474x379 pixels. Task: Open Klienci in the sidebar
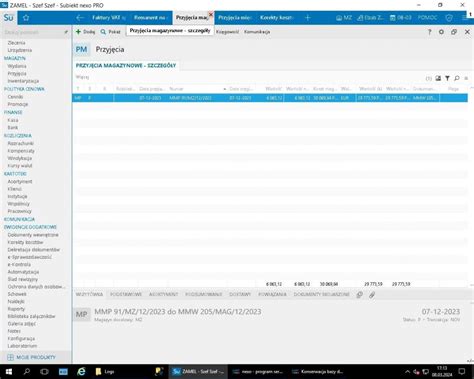[x=15, y=189]
